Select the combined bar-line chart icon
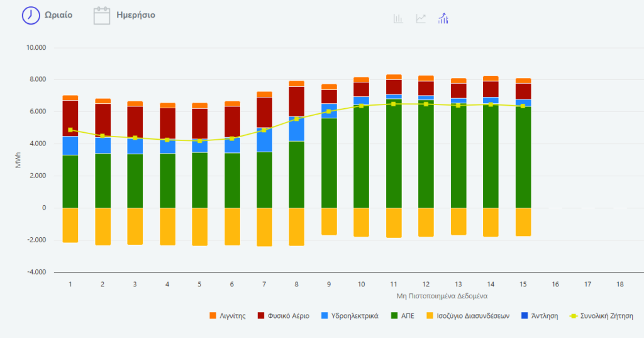Viewport: 644px width, 338px height. pyautogui.click(x=443, y=18)
